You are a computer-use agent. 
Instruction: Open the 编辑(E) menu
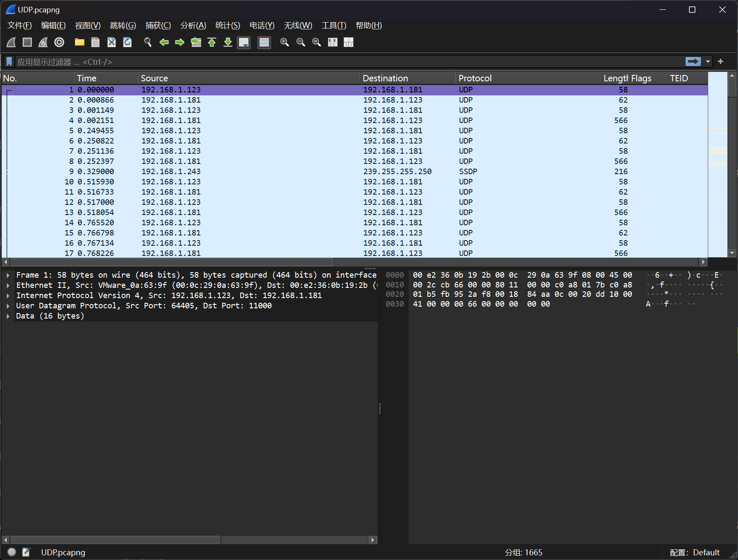click(53, 26)
